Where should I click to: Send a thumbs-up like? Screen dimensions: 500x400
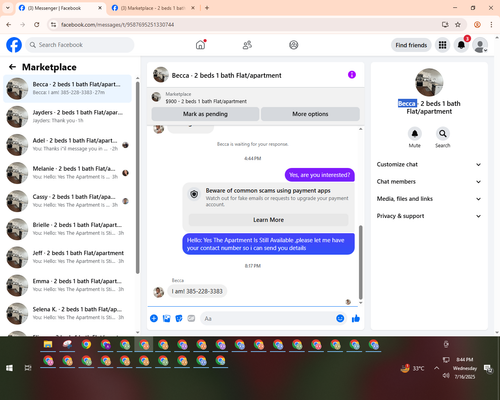click(x=356, y=318)
